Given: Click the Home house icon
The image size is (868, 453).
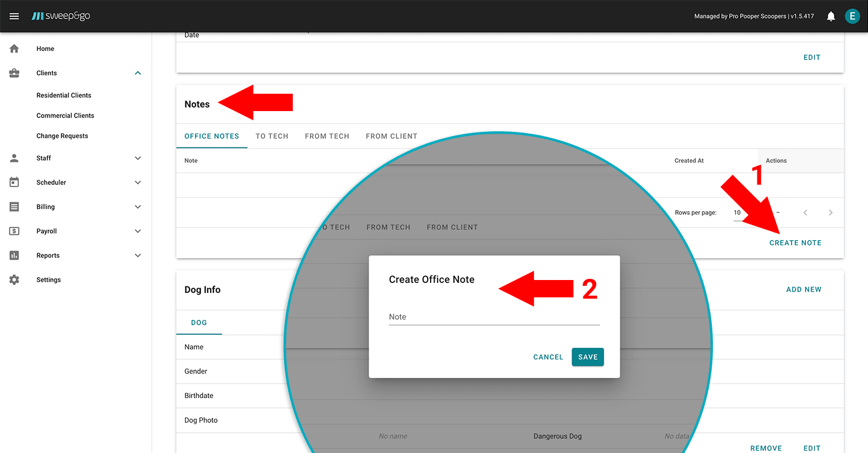Looking at the screenshot, I should point(14,49).
